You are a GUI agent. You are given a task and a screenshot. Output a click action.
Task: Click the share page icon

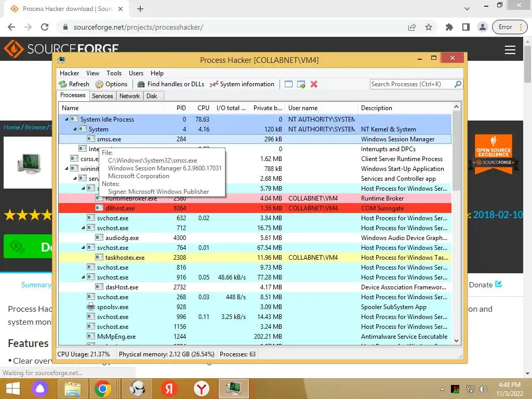(x=412, y=27)
